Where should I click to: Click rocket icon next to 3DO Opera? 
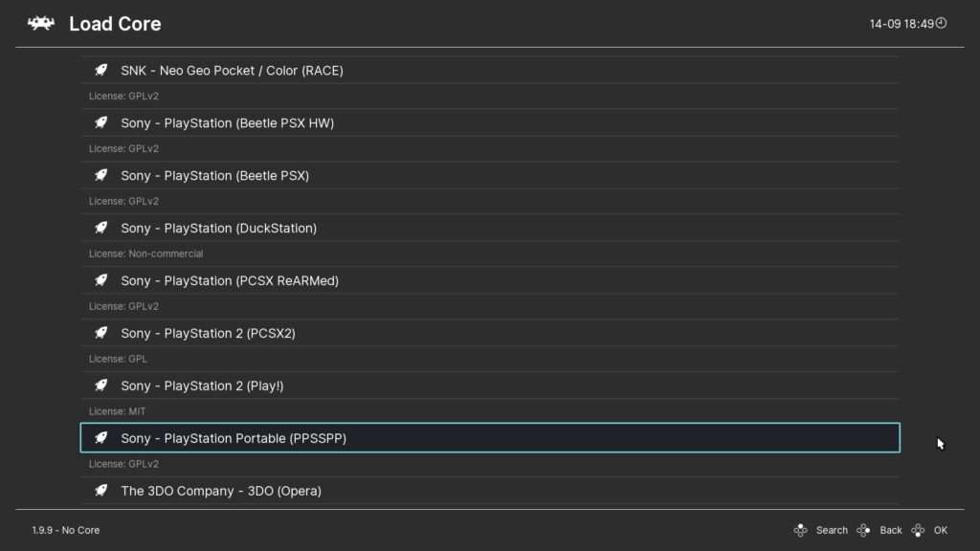pyautogui.click(x=100, y=490)
